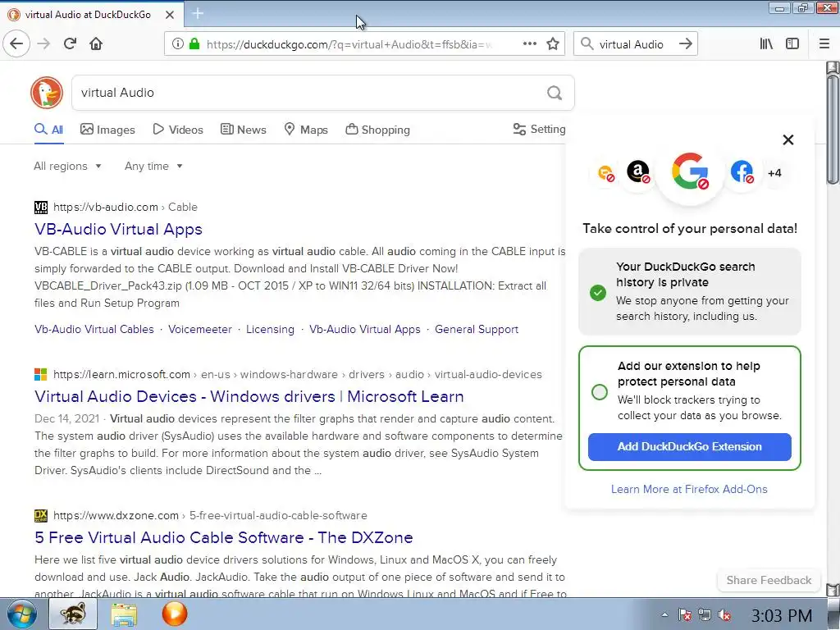Image resolution: width=840 pixels, height=630 pixels.
Task: Show site information icon in address bar
Action: [178, 44]
